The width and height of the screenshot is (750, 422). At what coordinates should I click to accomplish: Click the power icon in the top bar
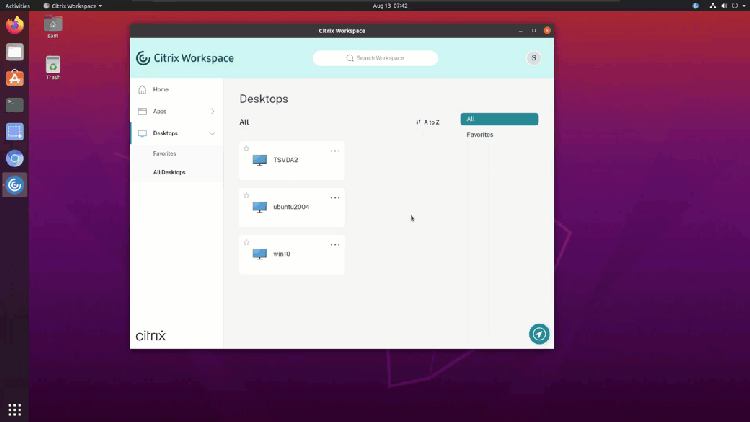(x=735, y=6)
